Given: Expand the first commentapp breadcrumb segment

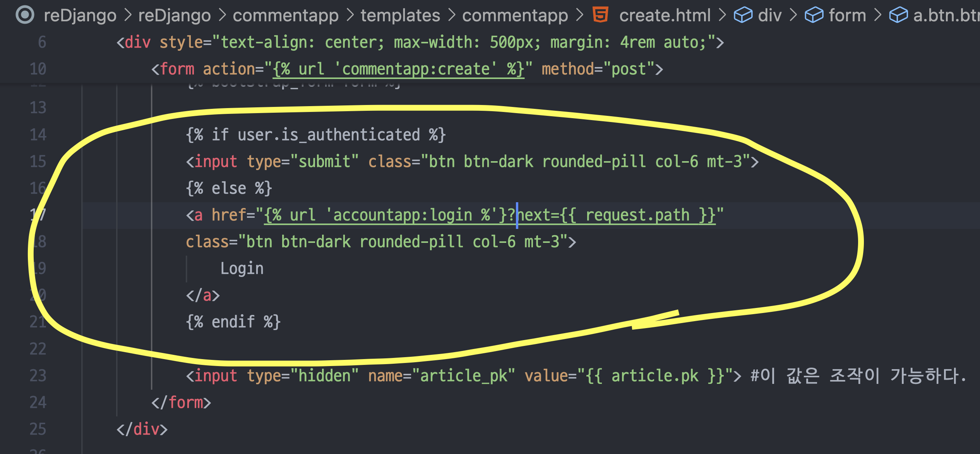Looking at the screenshot, I should (x=286, y=15).
